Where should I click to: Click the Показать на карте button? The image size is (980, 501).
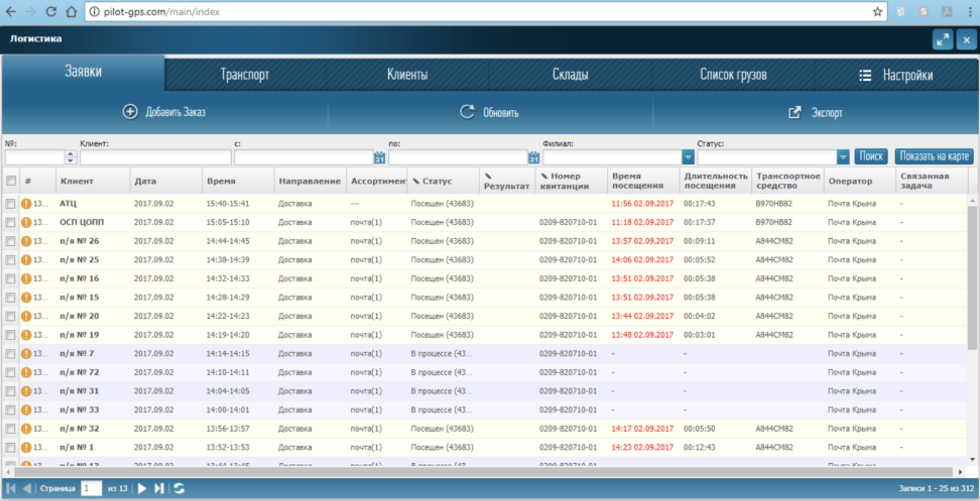[x=934, y=156]
